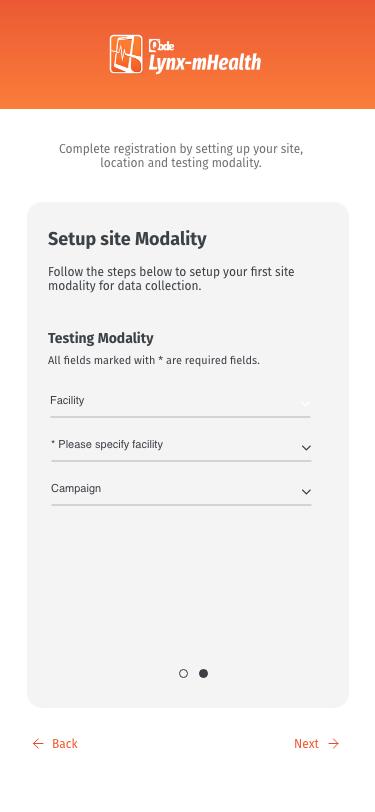Select the second filled step indicator dot
Screen dimensions: 375x812
[204, 673]
